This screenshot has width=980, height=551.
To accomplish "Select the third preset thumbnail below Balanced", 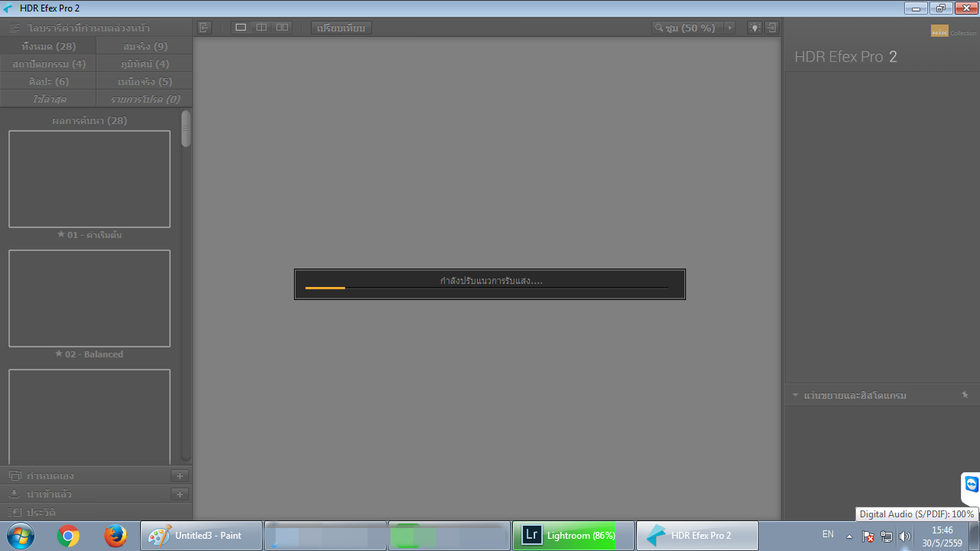I will coord(90,417).
